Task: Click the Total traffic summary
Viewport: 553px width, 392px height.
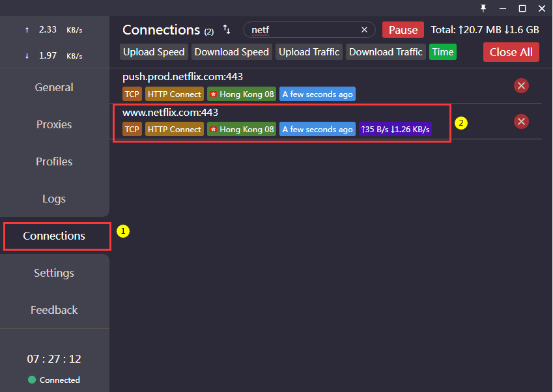Action: point(485,30)
